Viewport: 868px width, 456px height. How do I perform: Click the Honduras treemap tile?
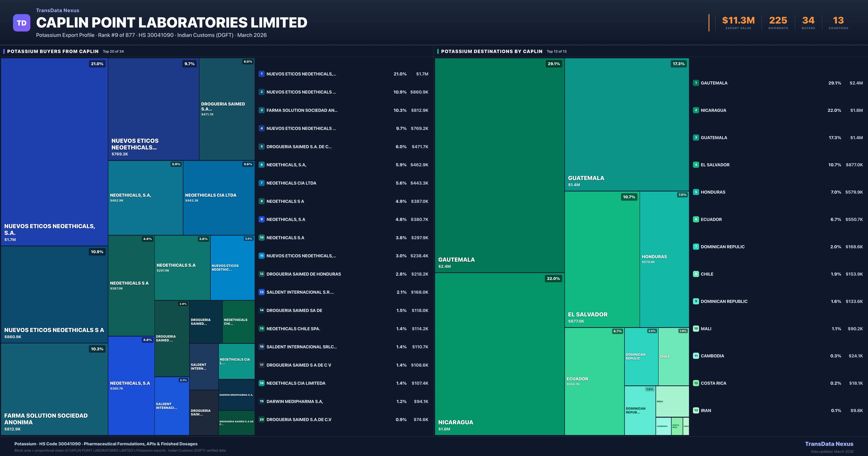pos(664,259)
